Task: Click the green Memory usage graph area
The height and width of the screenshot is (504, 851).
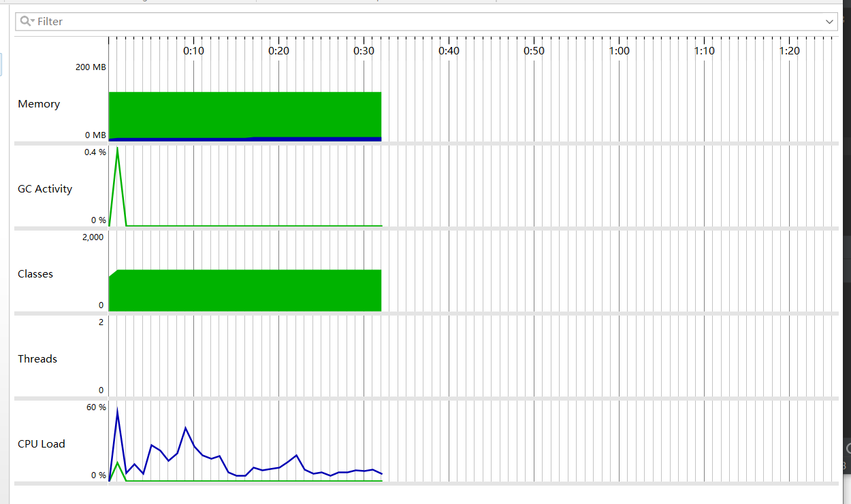Action: pyautogui.click(x=245, y=114)
